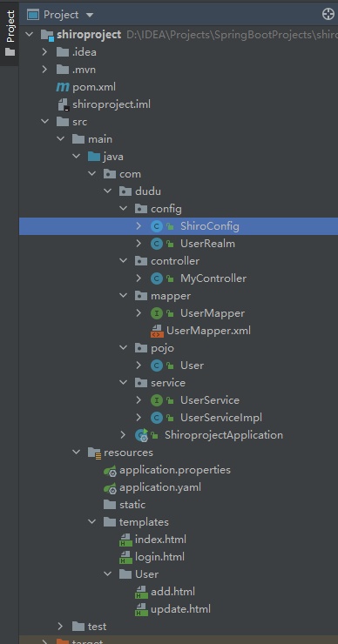Collapse the config package
338x644 pixels.
click(x=123, y=209)
